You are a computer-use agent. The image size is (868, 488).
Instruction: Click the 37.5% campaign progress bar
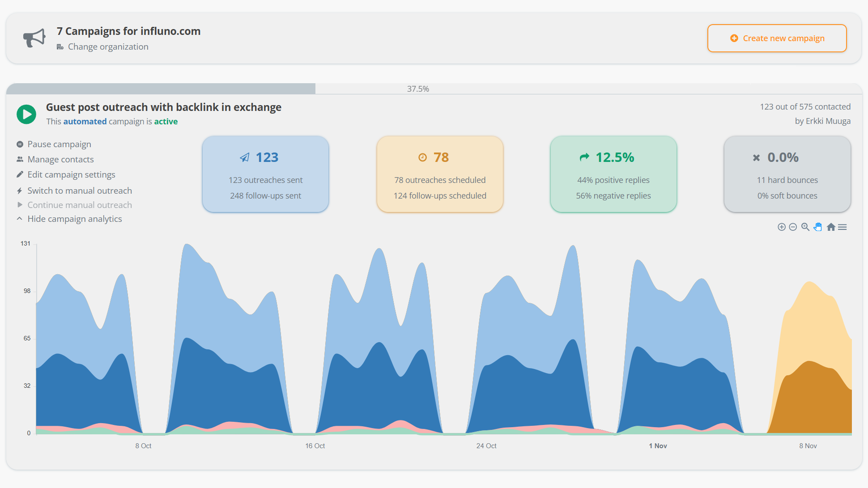417,89
